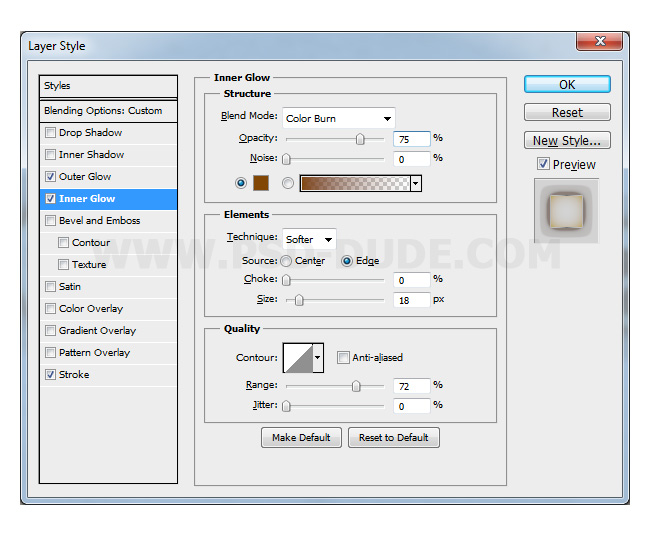Toggle the Anti-aliased checkbox
Image resolution: width=650 pixels, height=536 pixels.
point(343,357)
